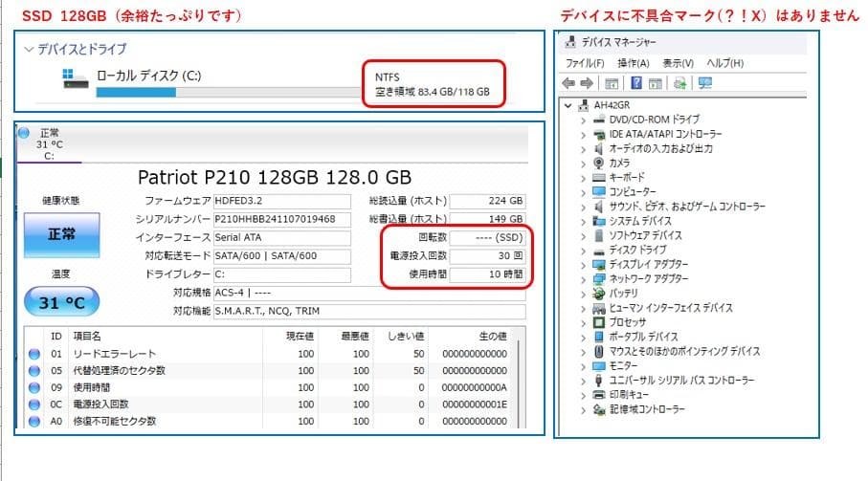Click the バッテリ device icon
The height and width of the screenshot is (481, 868).
pos(598,293)
